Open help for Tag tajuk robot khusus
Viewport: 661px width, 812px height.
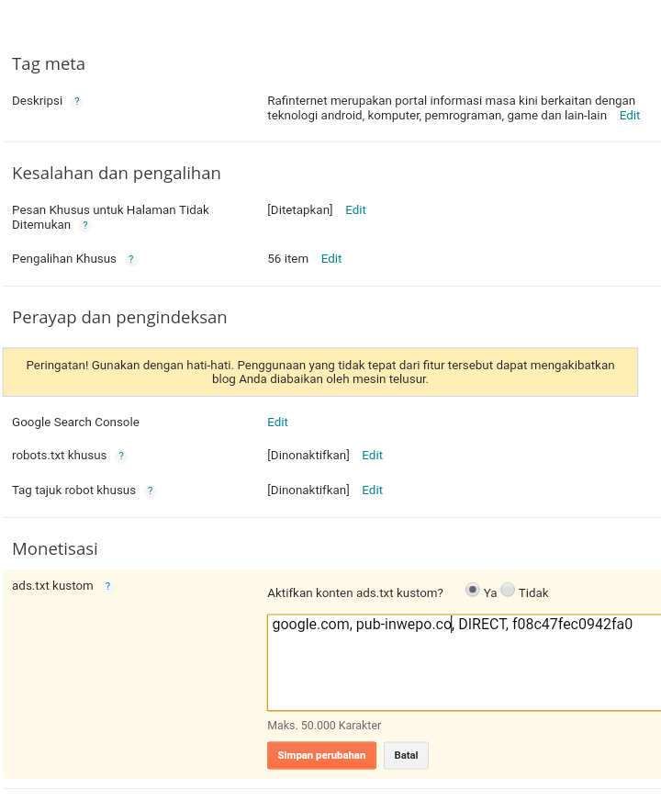click(x=150, y=491)
